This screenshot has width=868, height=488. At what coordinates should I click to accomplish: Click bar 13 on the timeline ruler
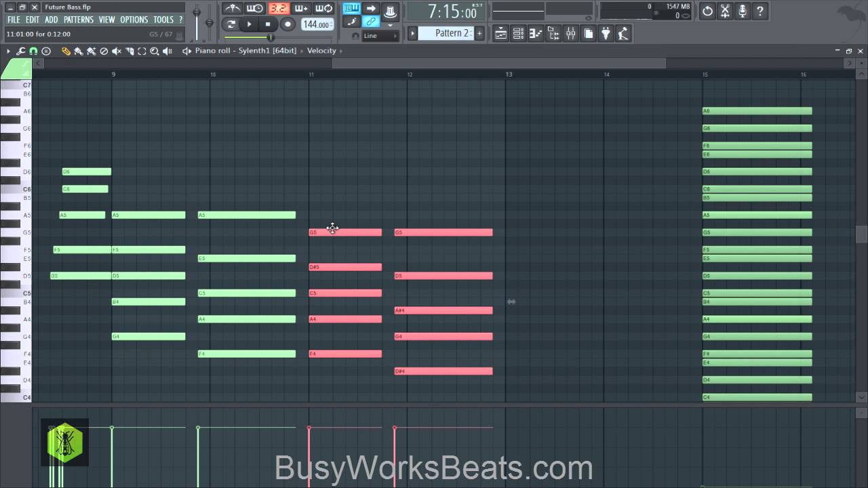[x=509, y=74]
